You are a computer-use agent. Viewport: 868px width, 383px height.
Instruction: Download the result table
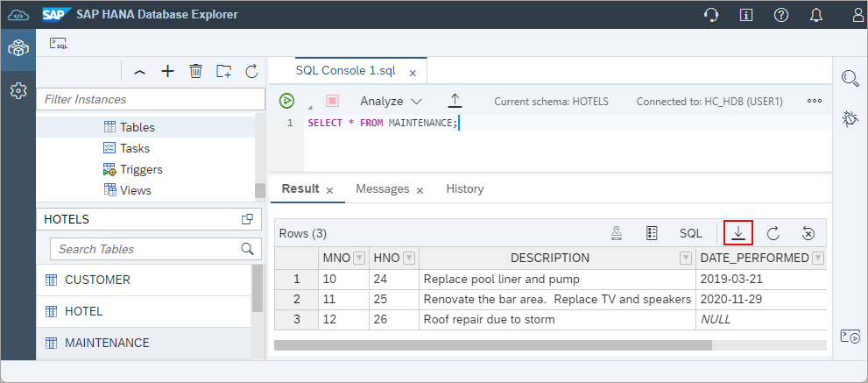[738, 233]
